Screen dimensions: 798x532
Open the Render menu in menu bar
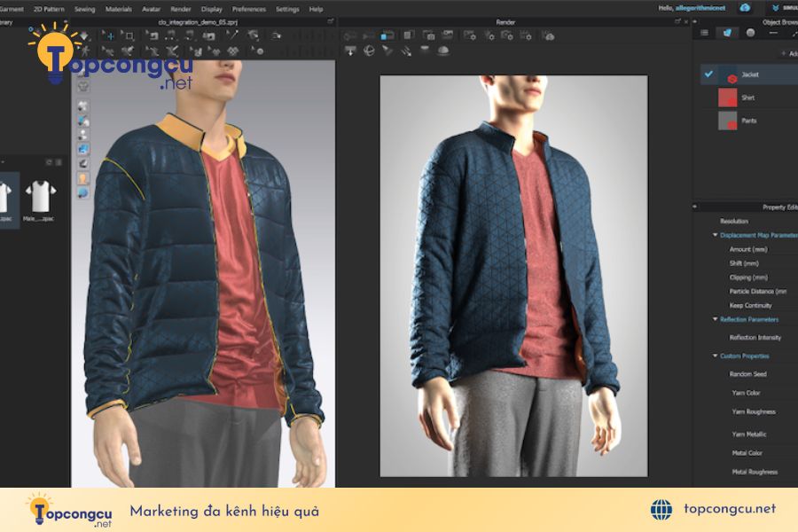181,9
